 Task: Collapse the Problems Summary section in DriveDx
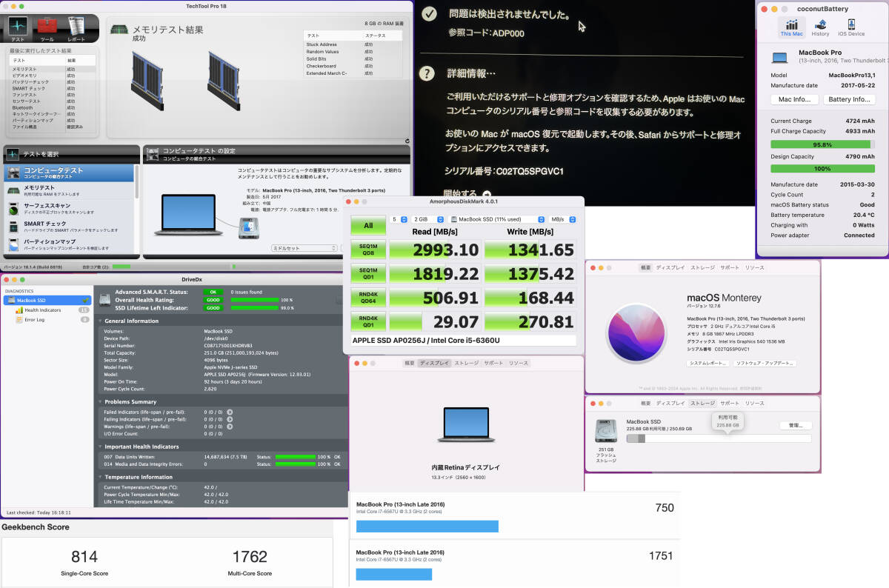click(101, 401)
